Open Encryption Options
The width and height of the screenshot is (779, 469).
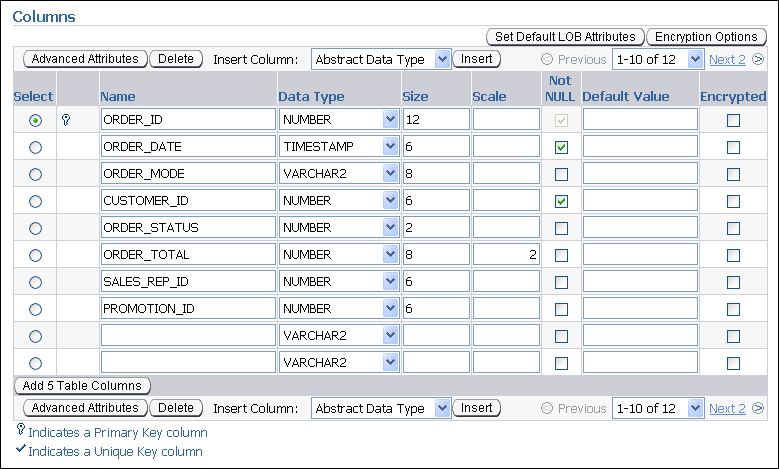(707, 37)
